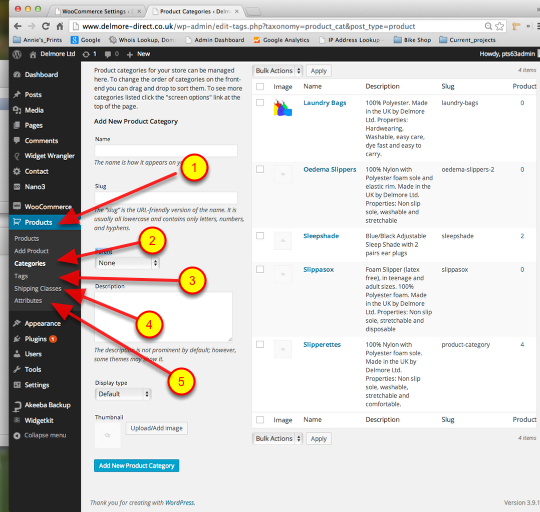
Task: Click the browser address bar URL
Action: [x=249, y=26]
